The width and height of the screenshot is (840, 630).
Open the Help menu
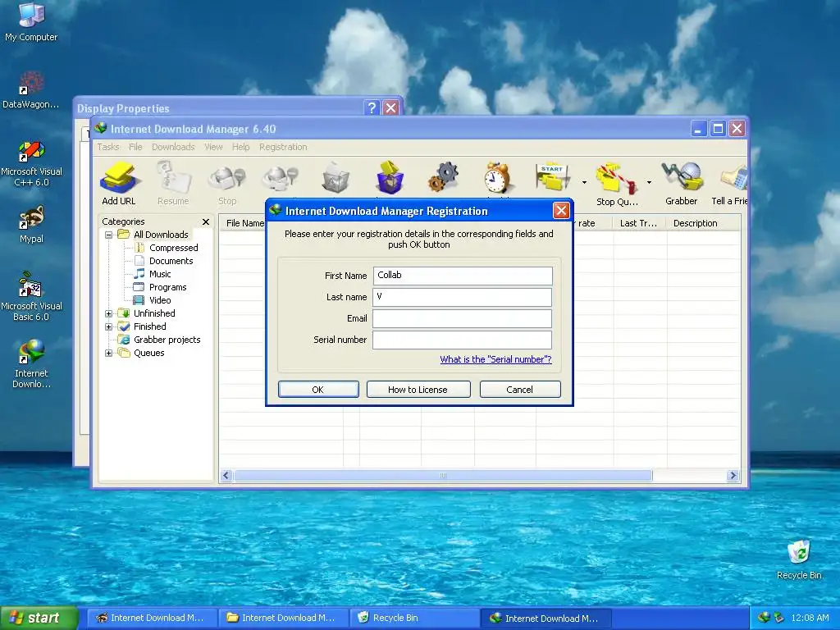(240, 147)
